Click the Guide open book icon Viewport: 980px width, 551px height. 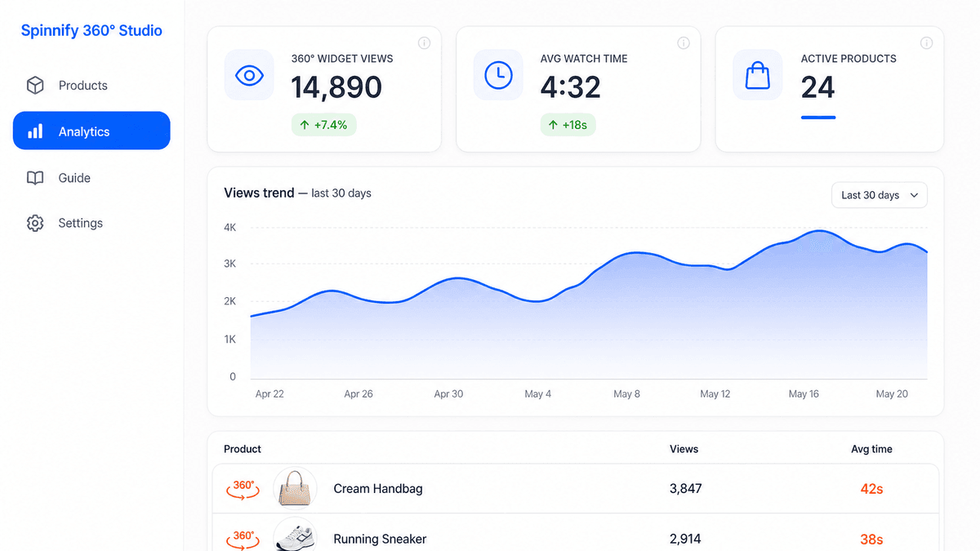tap(34, 178)
